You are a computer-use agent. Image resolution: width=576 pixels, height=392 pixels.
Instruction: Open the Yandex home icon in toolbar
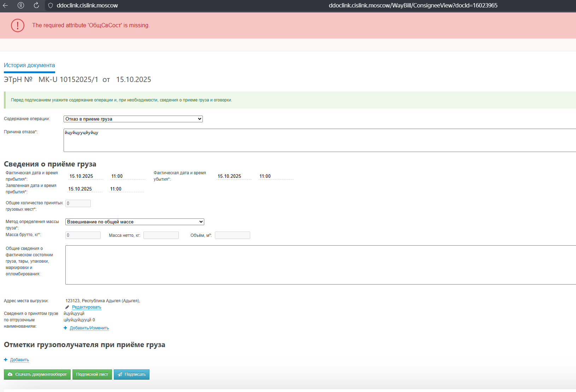(21, 5)
